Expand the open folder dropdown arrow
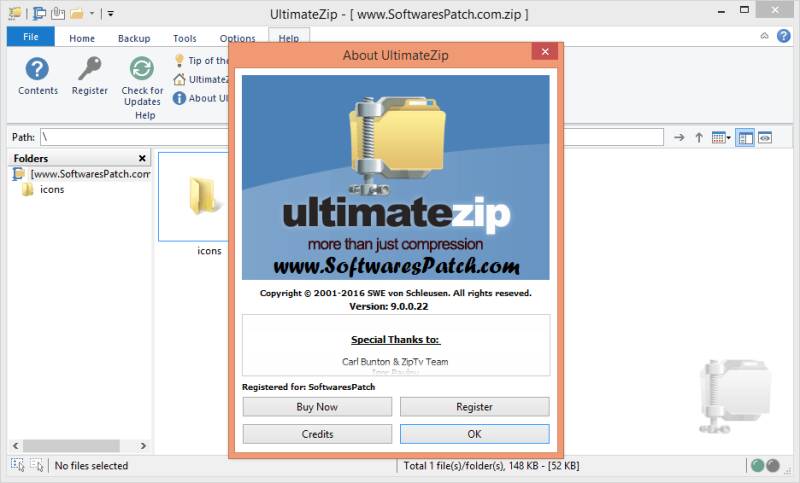 click(x=92, y=14)
